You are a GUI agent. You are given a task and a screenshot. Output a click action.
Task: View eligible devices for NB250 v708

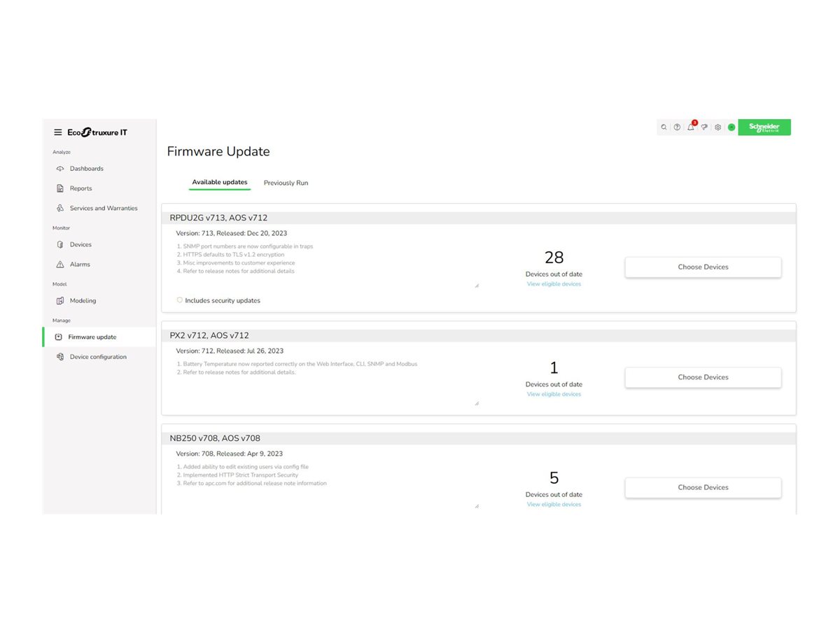tap(554, 504)
